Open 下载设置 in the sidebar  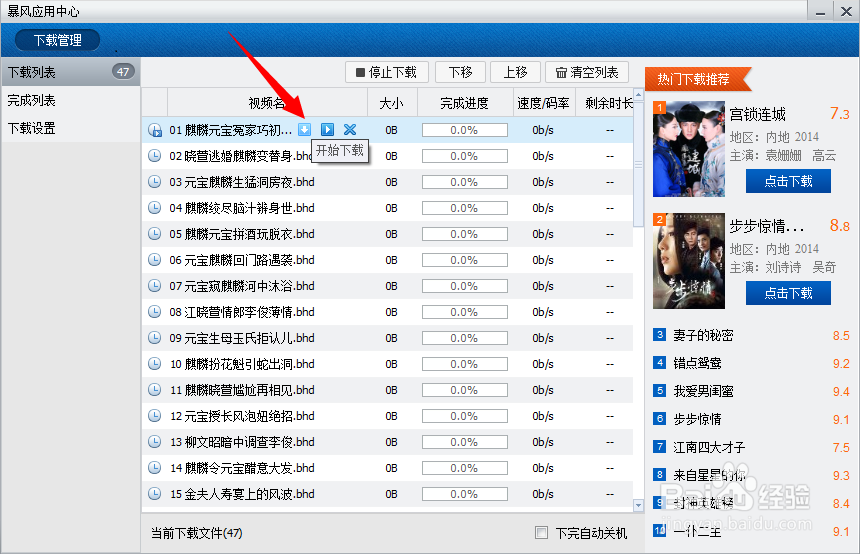70,128
